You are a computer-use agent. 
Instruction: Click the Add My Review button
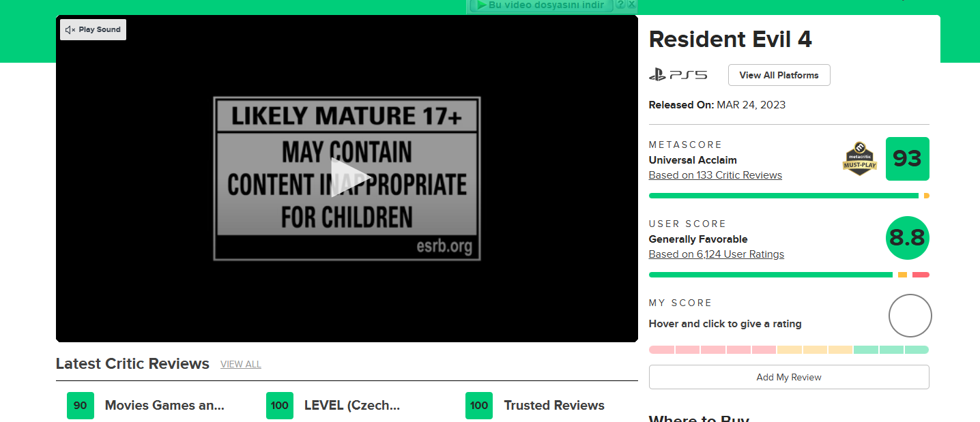tap(789, 377)
